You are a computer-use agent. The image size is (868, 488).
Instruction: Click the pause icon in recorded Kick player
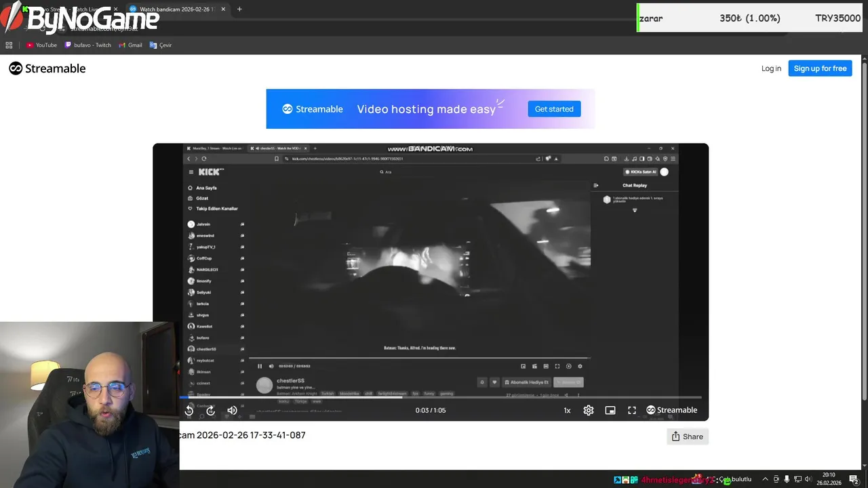pyautogui.click(x=260, y=366)
